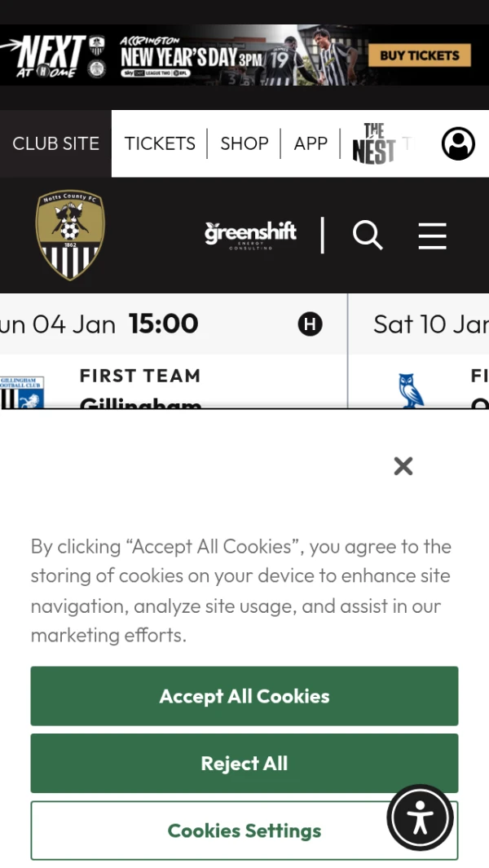Close the cookie consent banner
This screenshot has width=489, height=868.
(403, 466)
